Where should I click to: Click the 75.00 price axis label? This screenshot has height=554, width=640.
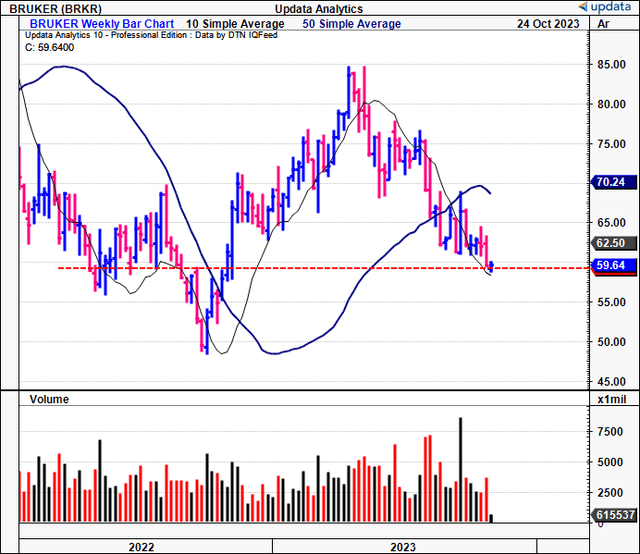pyautogui.click(x=611, y=144)
